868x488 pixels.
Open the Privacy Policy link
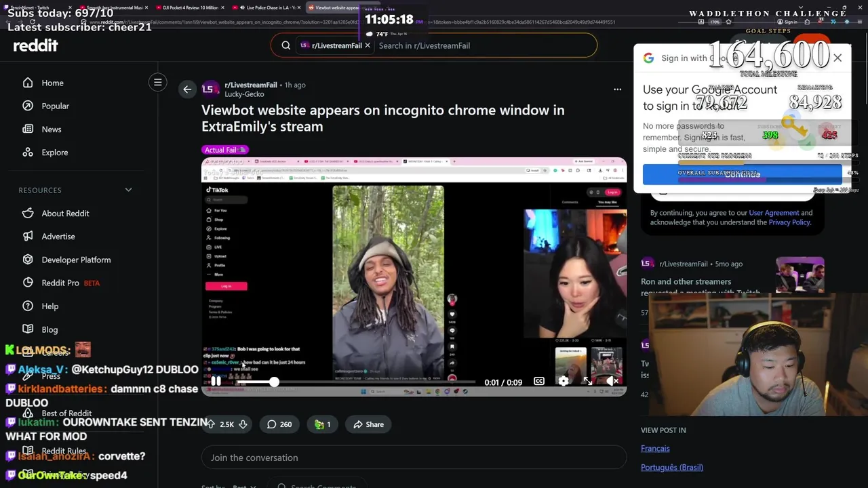(x=789, y=222)
